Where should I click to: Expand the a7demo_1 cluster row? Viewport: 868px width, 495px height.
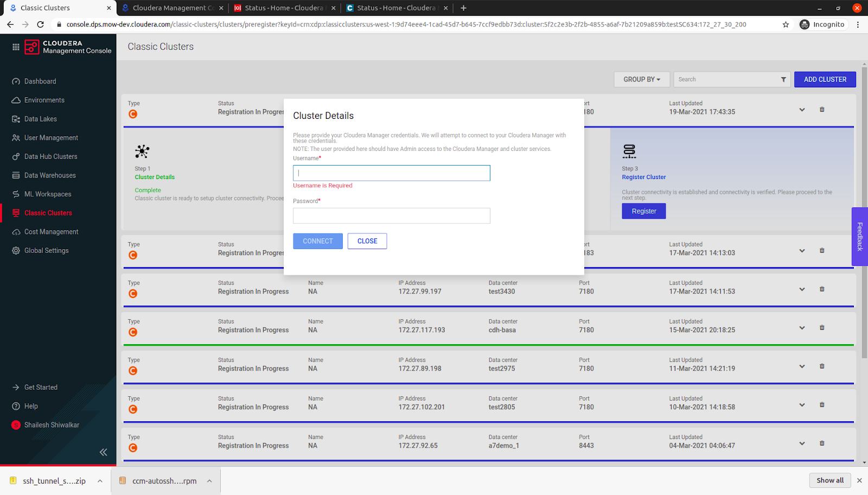(802, 443)
